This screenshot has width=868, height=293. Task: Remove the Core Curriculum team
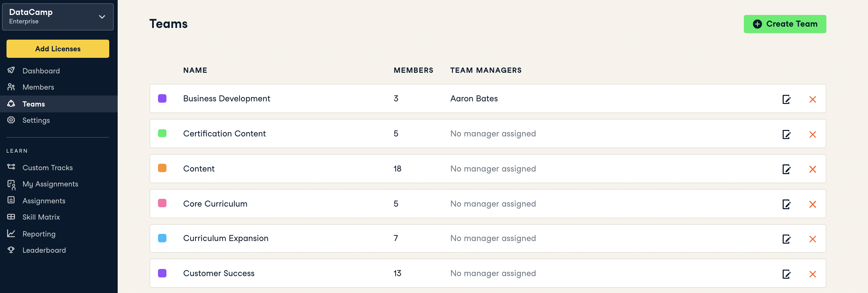coord(812,204)
